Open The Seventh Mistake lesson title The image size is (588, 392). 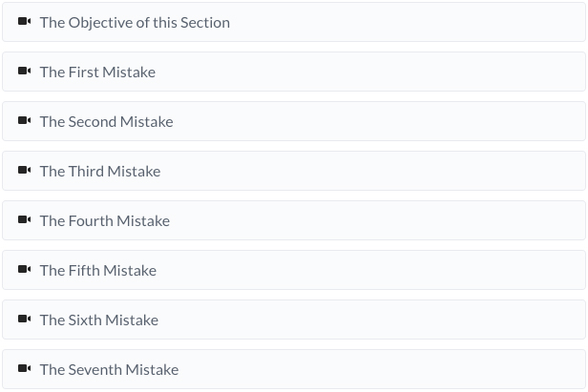coord(110,369)
